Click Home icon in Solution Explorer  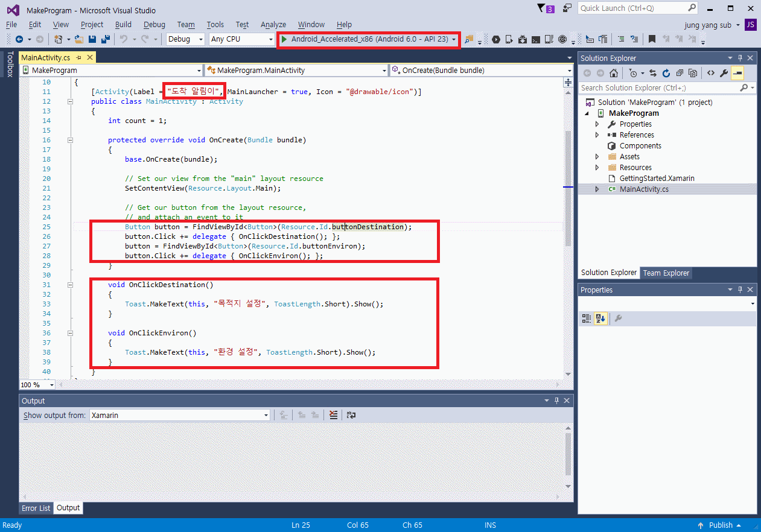pos(613,73)
